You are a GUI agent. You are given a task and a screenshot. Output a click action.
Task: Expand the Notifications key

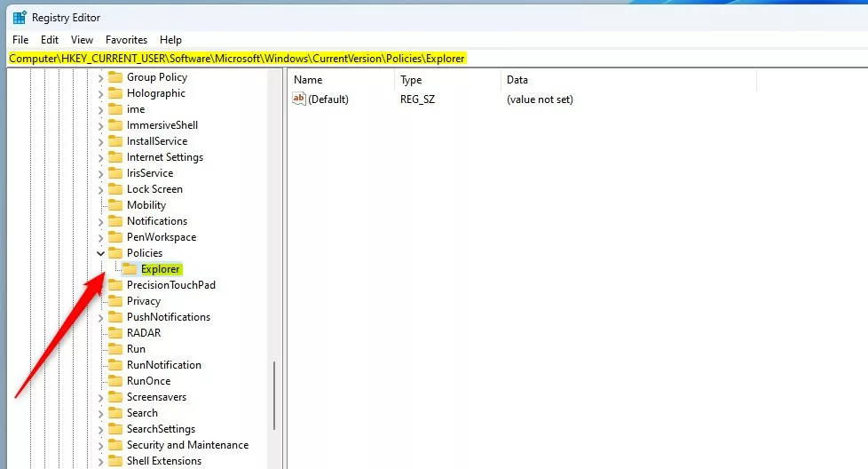point(100,222)
